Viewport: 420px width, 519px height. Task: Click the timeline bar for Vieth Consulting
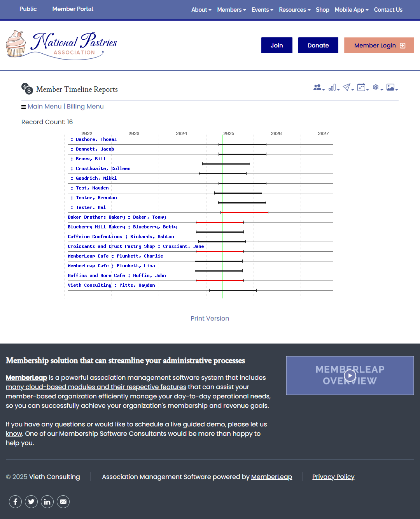click(233, 290)
